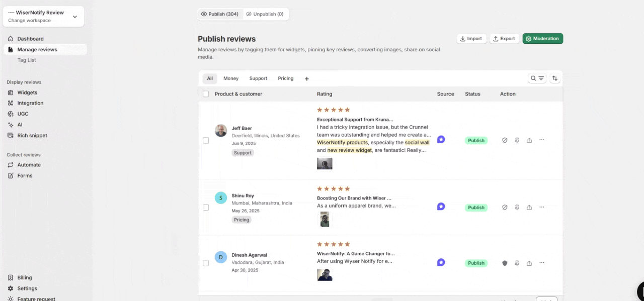Open the three-dot menu for Dinesh Agarwal
This screenshot has width=644, height=301.
(542, 263)
